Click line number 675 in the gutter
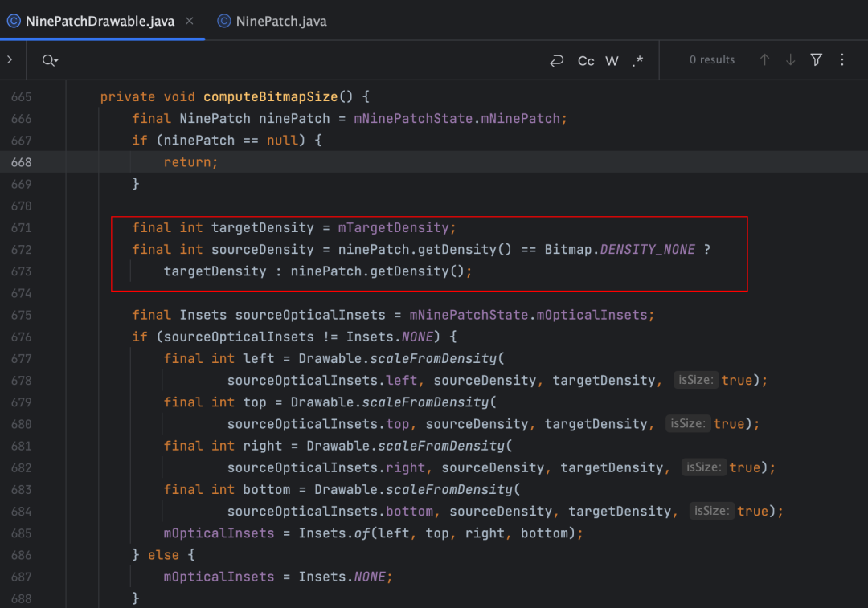 (x=21, y=315)
